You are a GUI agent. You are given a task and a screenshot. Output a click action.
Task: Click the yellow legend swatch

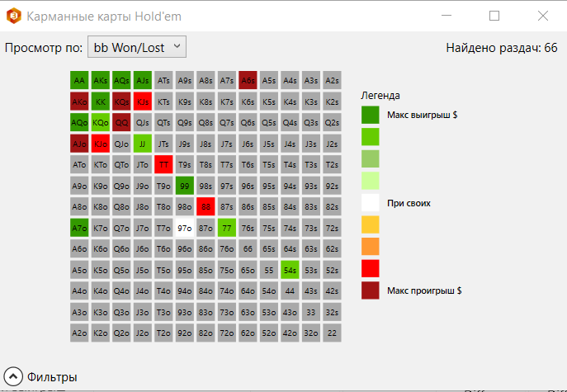click(371, 225)
